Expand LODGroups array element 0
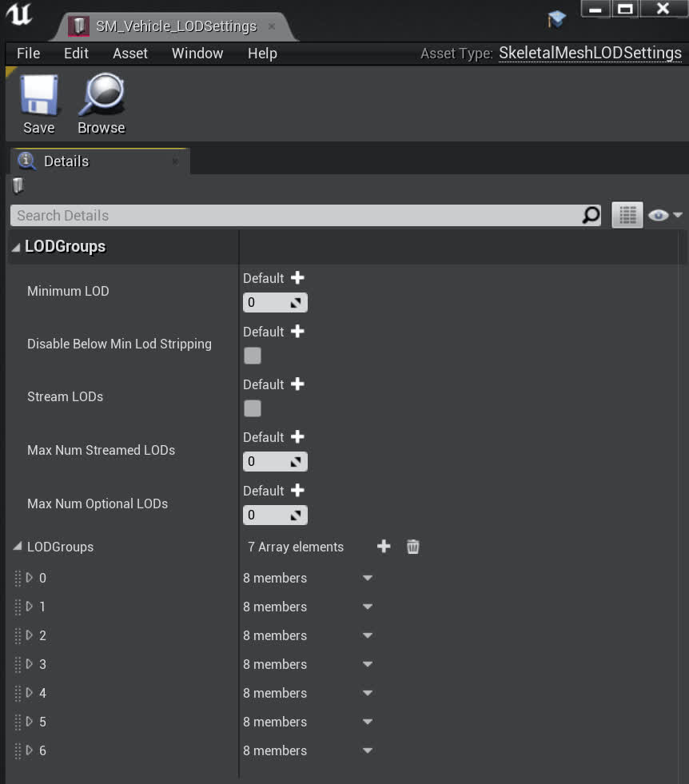 (x=30, y=577)
